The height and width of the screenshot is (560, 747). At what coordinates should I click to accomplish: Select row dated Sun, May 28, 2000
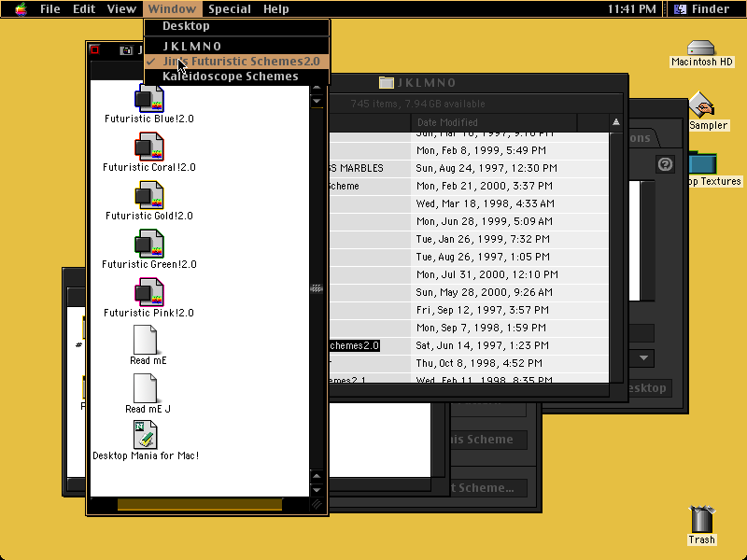click(469, 292)
